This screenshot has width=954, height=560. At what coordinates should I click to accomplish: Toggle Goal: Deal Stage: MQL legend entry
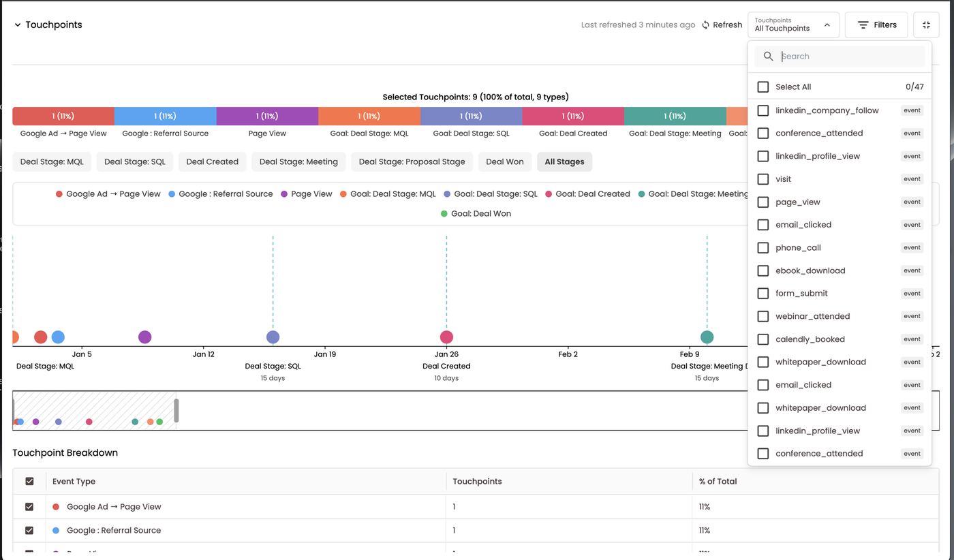tap(388, 194)
